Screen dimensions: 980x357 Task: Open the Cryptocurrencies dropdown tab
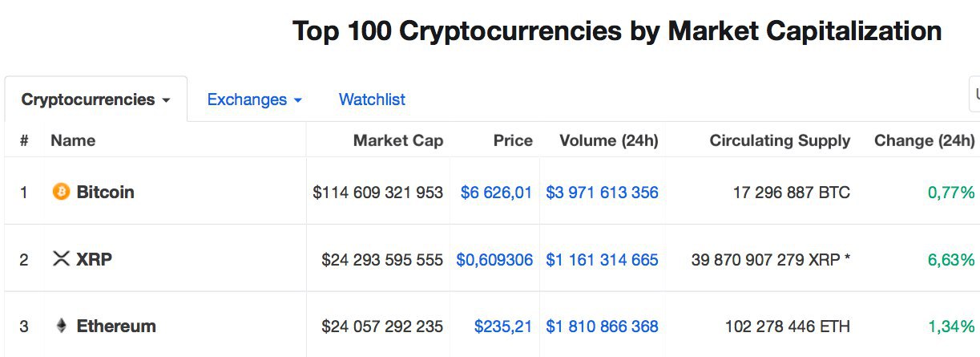[x=96, y=99]
